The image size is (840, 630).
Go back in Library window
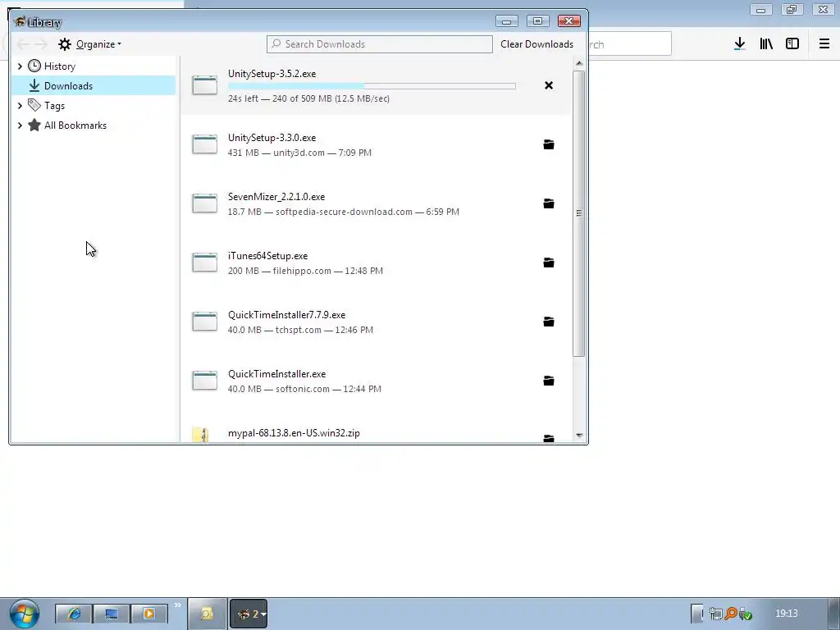pyautogui.click(x=22, y=44)
